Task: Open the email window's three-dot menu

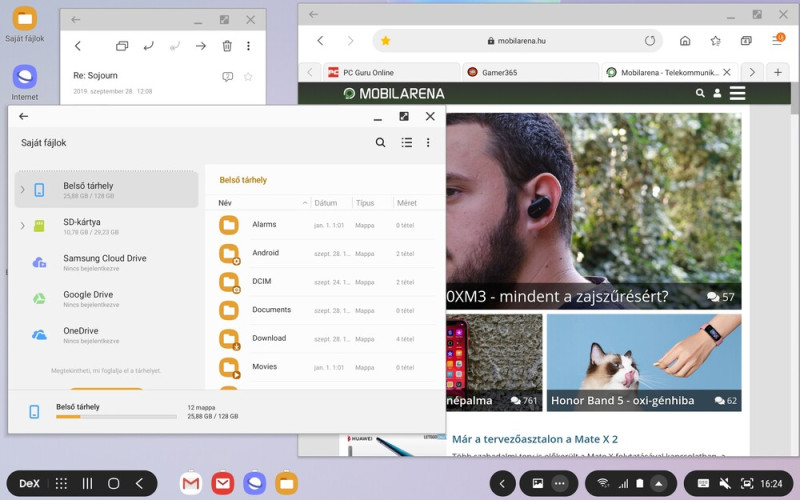Action: 248,46
